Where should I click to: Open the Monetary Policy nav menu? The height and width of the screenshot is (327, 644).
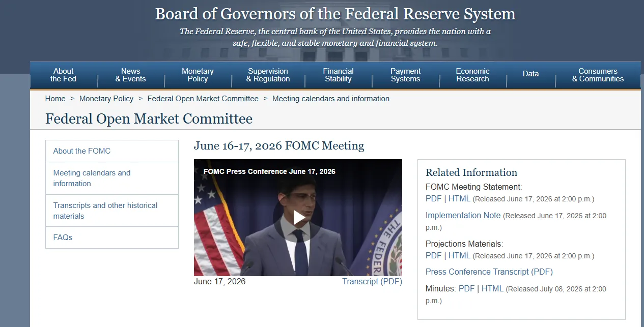[x=198, y=75]
